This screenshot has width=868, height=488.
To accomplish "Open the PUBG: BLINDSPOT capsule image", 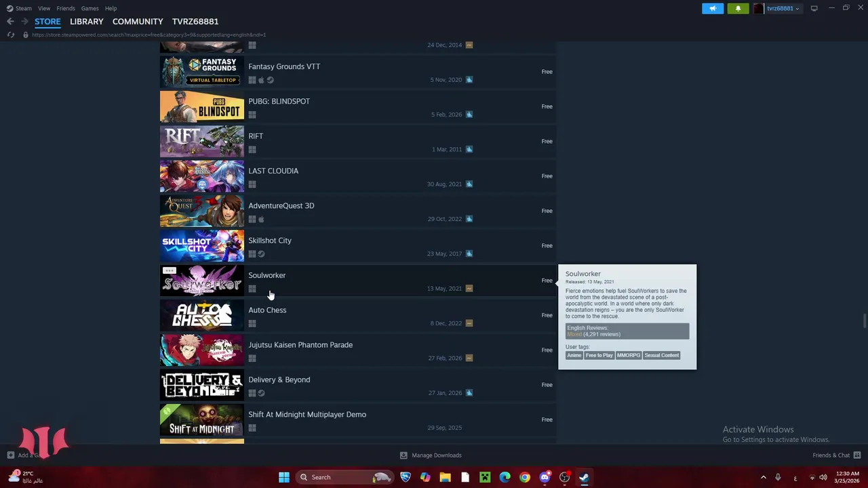I will point(202,106).
